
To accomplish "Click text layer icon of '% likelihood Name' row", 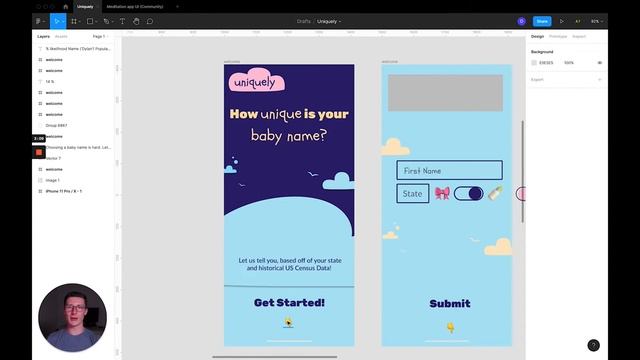I will pos(40,49).
